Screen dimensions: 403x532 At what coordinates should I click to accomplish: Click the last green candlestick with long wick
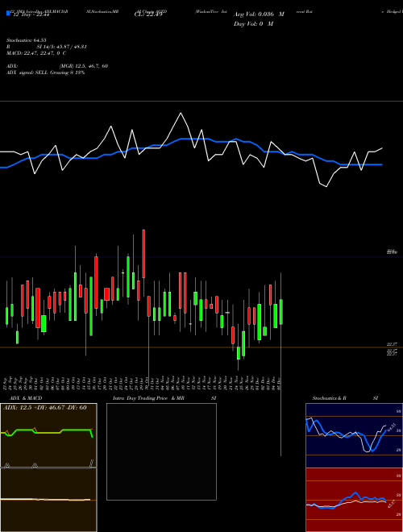280,312
